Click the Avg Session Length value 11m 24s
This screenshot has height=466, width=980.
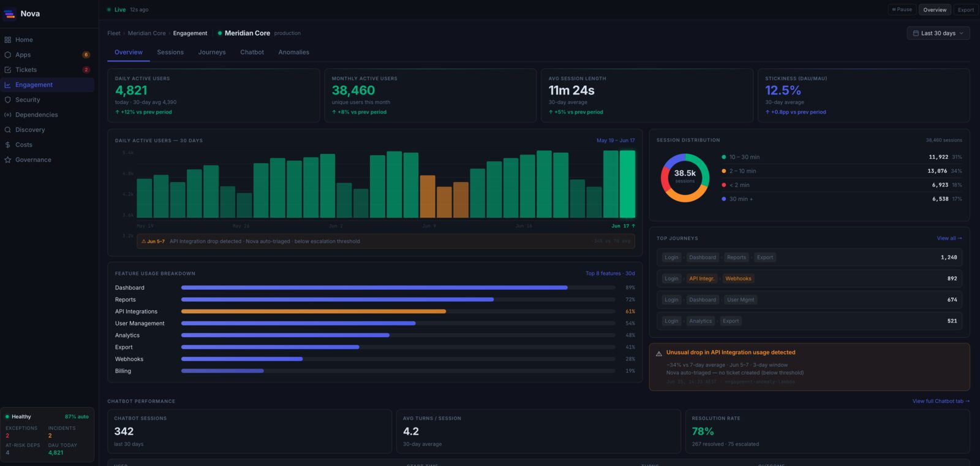click(571, 91)
